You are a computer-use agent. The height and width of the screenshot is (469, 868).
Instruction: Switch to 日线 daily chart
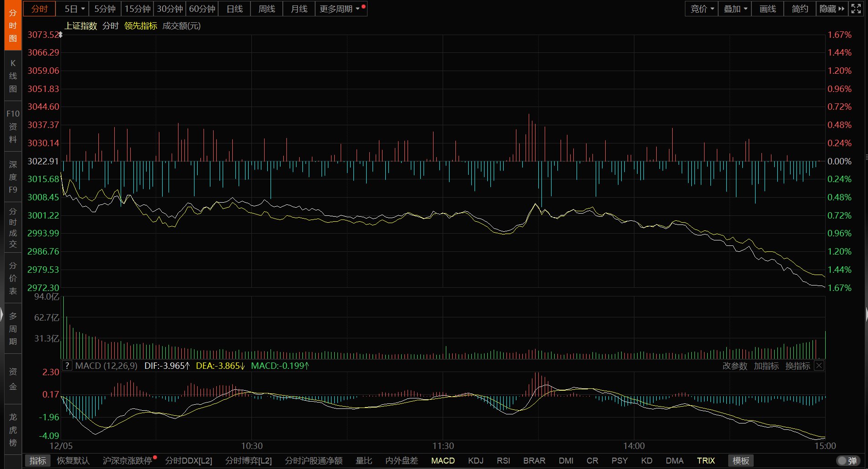pos(235,9)
